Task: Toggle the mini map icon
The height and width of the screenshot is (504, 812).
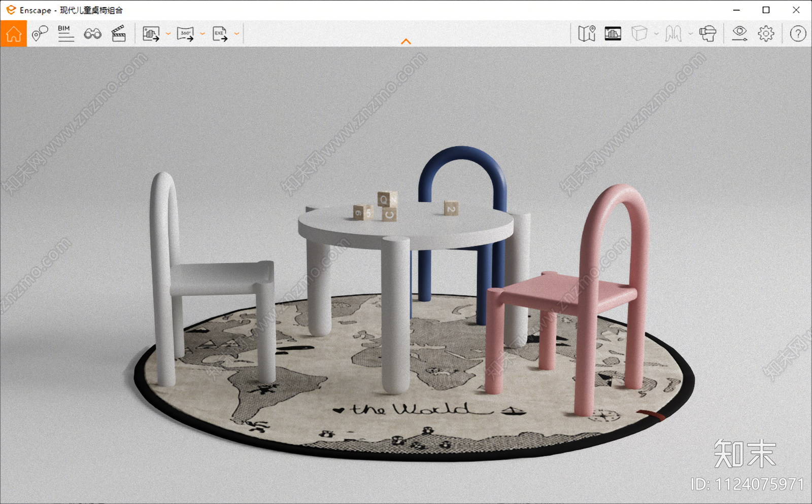Action: tap(587, 34)
